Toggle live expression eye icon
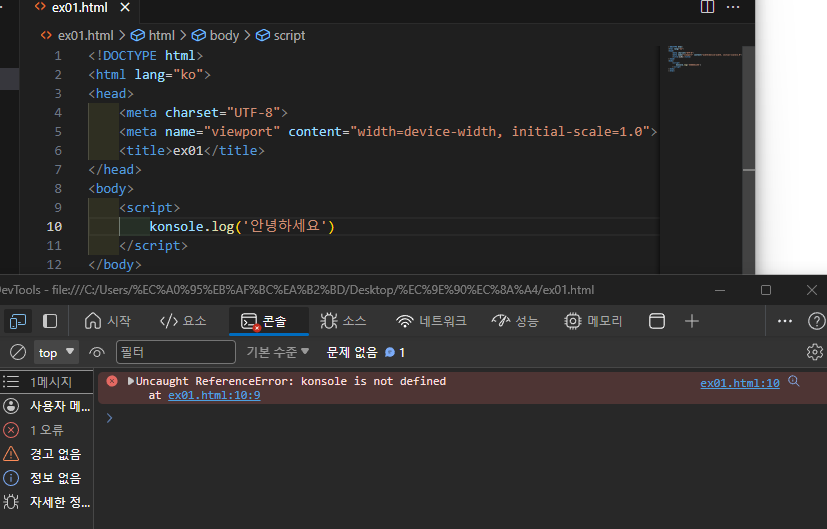Viewport: 827px width, 529px height. click(x=97, y=352)
